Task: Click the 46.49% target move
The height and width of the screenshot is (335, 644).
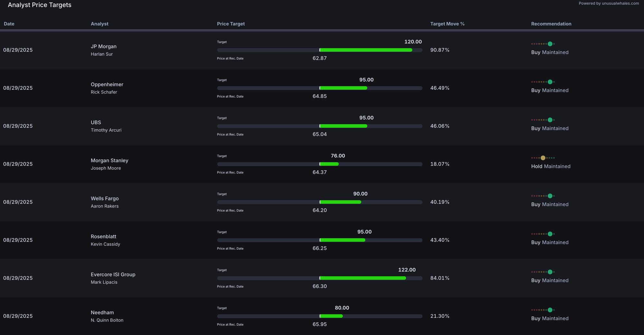Action: 440,88
